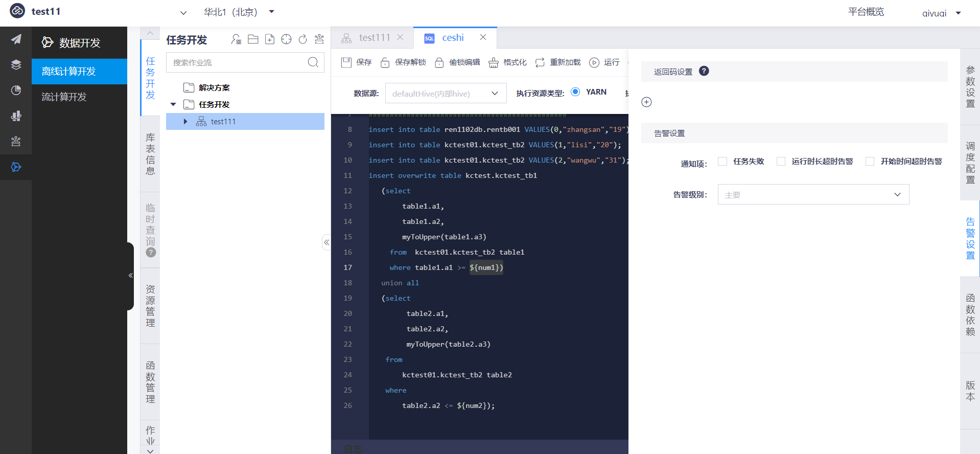The width and height of the screenshot is (980, 454).
Task: Open the project test11 dropdown chevron
Action: 183,13
